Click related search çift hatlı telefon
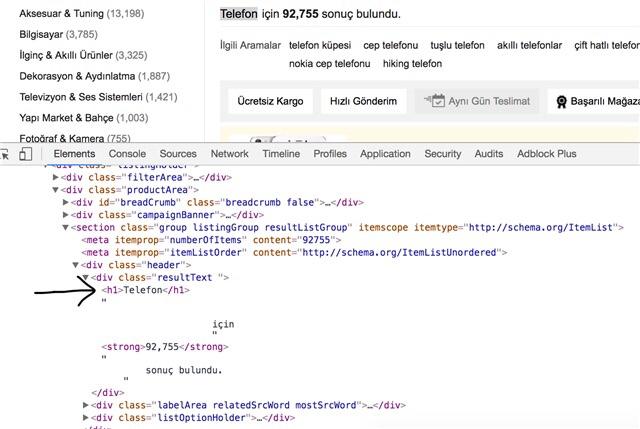The image size is (640, 429). (607, 45)
